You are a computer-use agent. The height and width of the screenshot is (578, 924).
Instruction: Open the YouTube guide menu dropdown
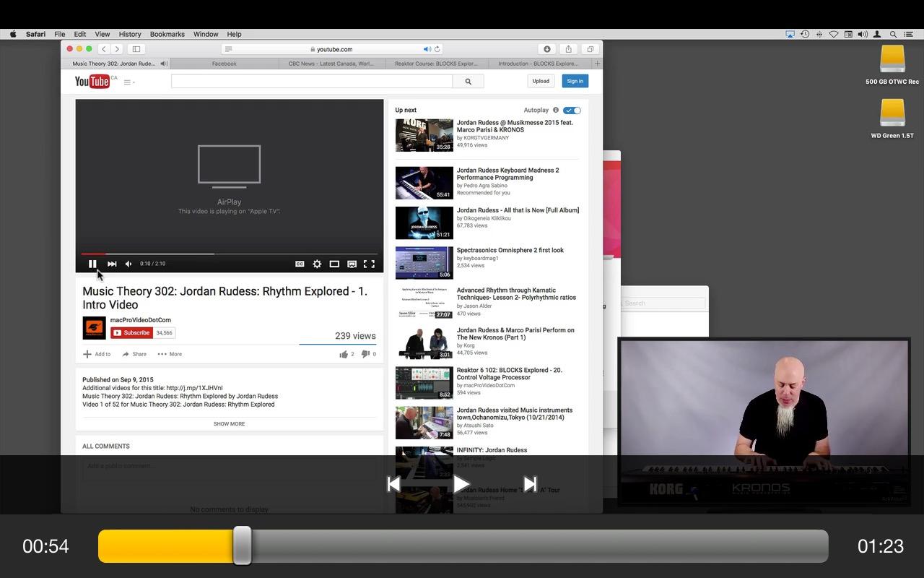point(129,82)
